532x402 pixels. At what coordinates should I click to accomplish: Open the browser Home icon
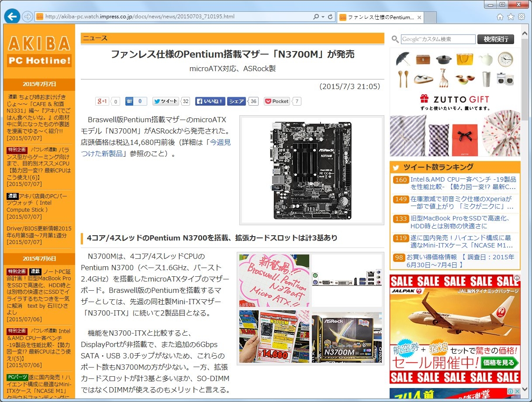500,17
